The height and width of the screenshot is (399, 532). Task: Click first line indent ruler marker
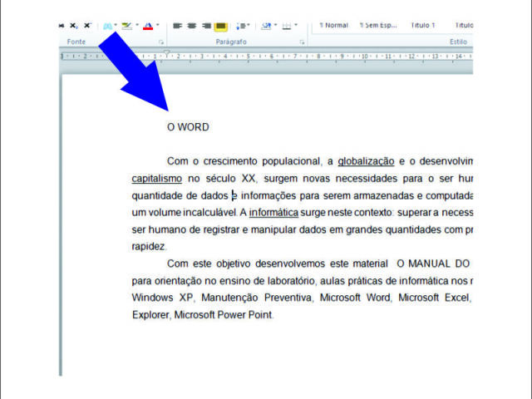point(166,52)
